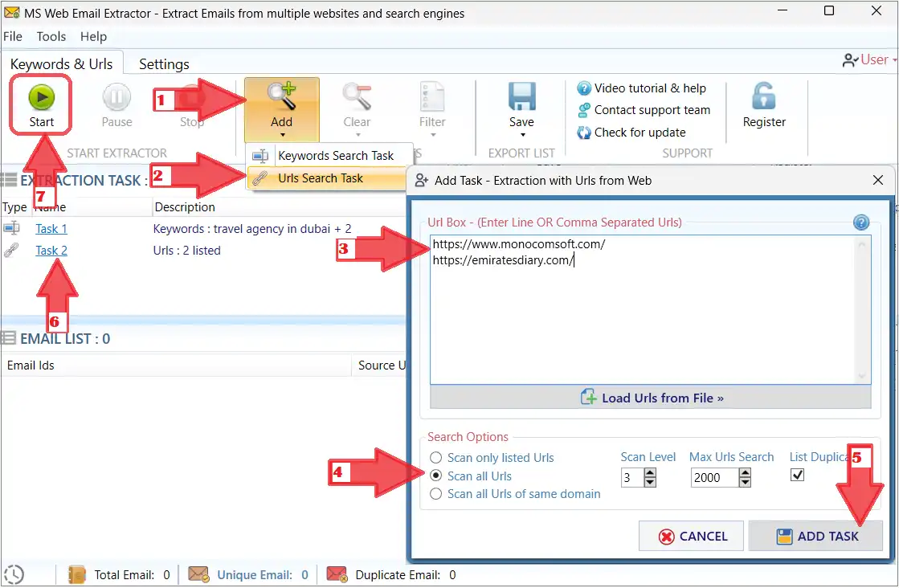Select Scan only listed Urls option
The image size is (899, 588).
(x=435, y=458)
